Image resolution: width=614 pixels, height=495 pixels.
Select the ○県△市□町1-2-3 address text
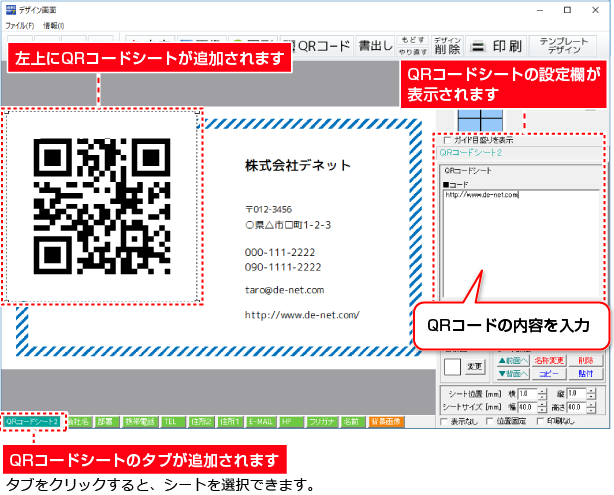coord(288,225)
